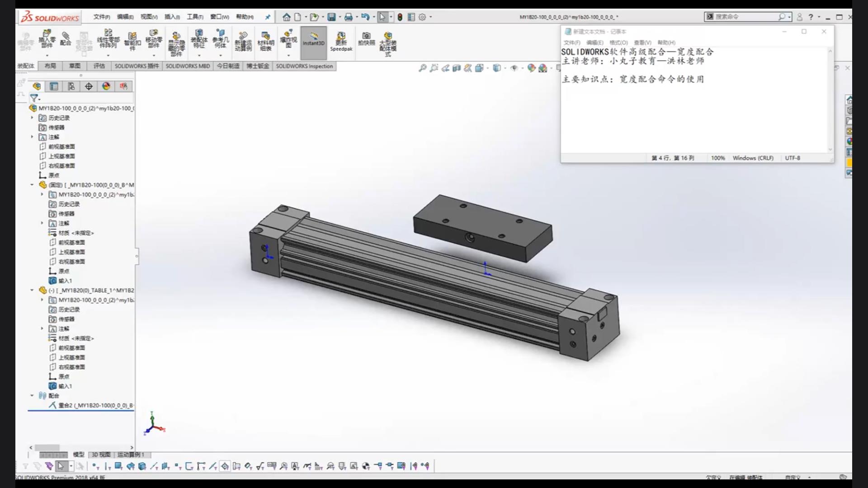868x488 pixels.
Task: Select 原点 under the top-level assembly
Action: coord(49,175)
